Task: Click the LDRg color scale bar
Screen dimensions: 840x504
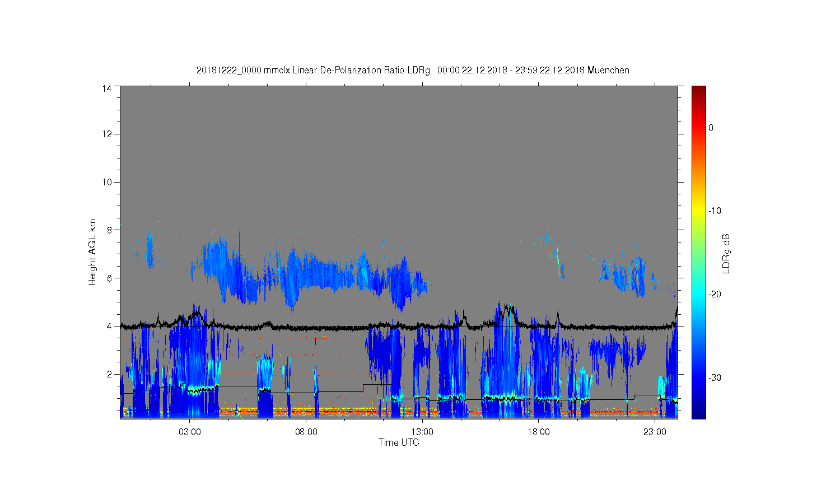Action: tap(698, 252)
